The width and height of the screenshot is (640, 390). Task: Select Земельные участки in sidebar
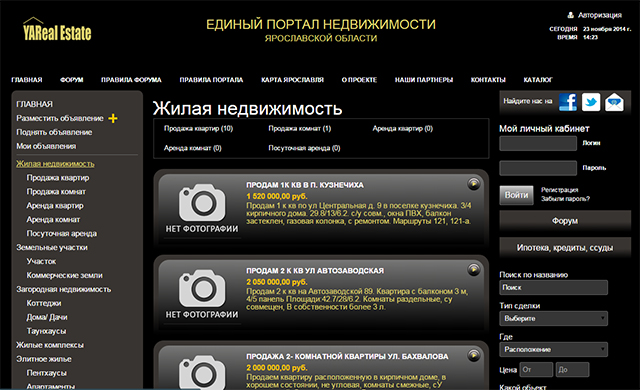[52, 248]
